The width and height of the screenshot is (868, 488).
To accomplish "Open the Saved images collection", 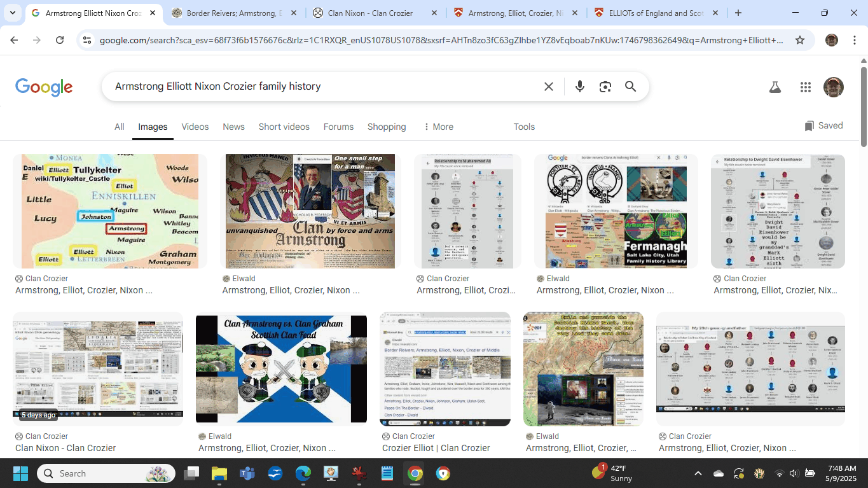I will (x=823, y=126).
